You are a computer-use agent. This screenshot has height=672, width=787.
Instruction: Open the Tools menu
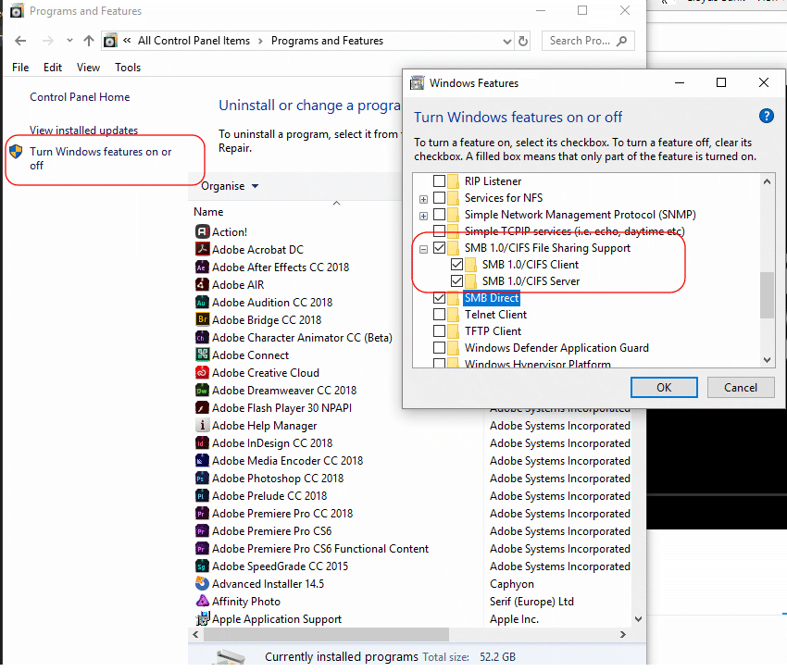128,68
